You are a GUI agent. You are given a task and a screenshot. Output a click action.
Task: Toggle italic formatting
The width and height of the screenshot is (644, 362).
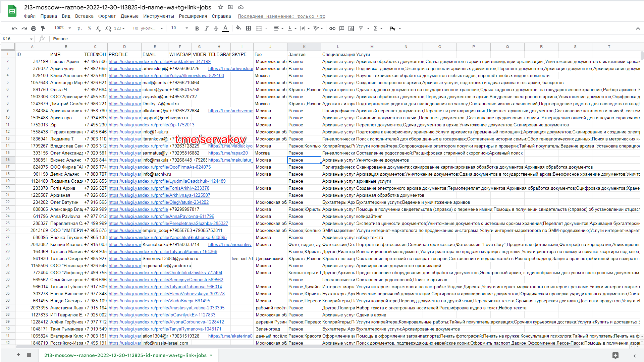tap(206, 28)
